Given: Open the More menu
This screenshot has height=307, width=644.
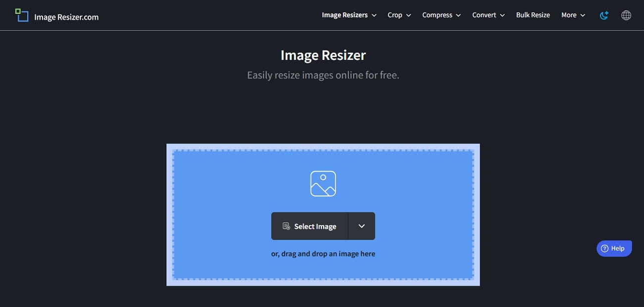Looking at the screenshot, I should (x=573, y=15).
